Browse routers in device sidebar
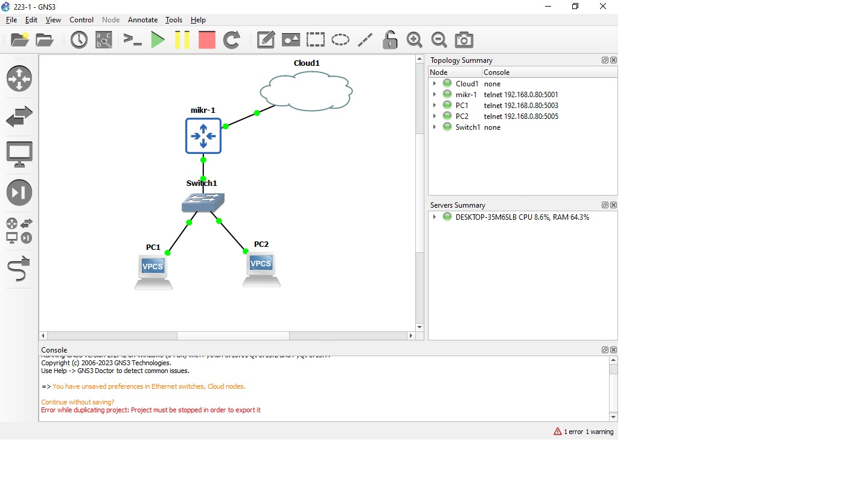 [19, 78]
